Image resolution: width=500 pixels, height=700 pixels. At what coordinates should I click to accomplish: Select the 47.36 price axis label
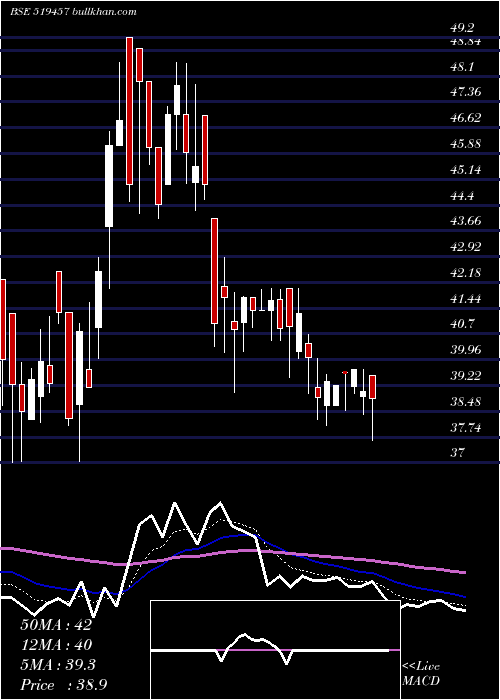click(x=466, y=92)
